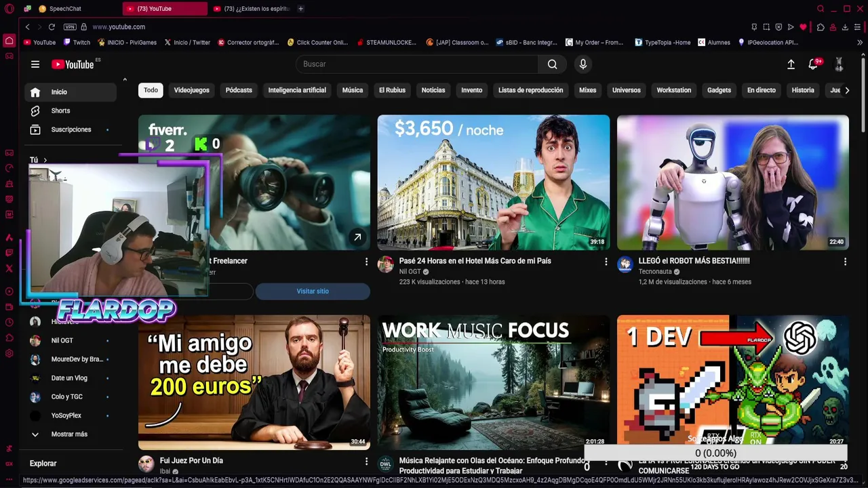This screenshot has width=868, height=488.
Task: Go to Inicio in YouTube sidebar
Action: tap(71, 92)
